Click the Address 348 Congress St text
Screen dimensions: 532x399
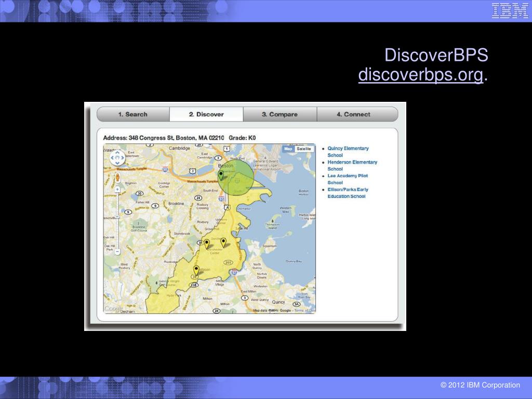pyautogui.click(x=164, y=138)
